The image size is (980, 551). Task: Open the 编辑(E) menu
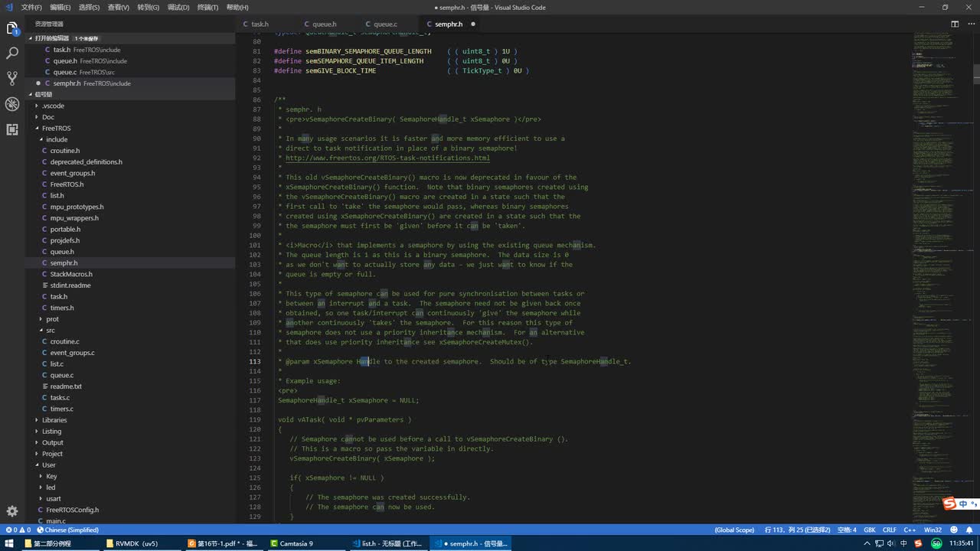60,7
